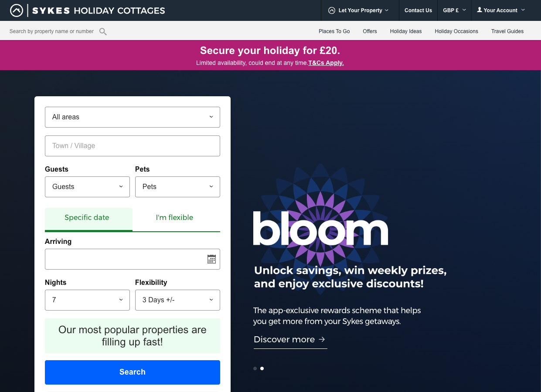Open the GBP £ currency selector

click(454, 10)
